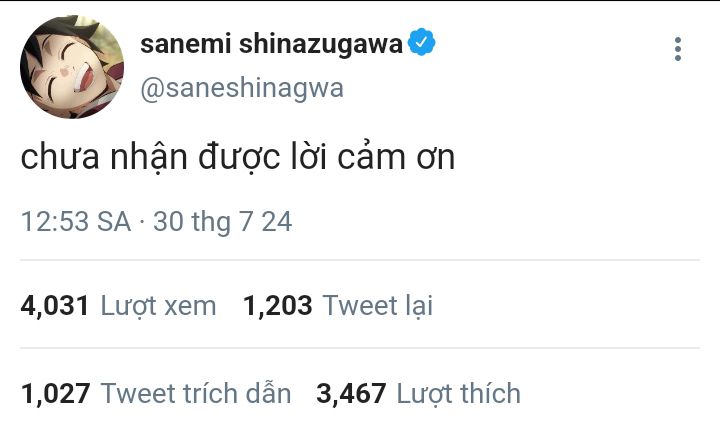The width and height of the screenshot is (720, 435).
Task: Click the date 30 thg 7 24
Action: 222,221
